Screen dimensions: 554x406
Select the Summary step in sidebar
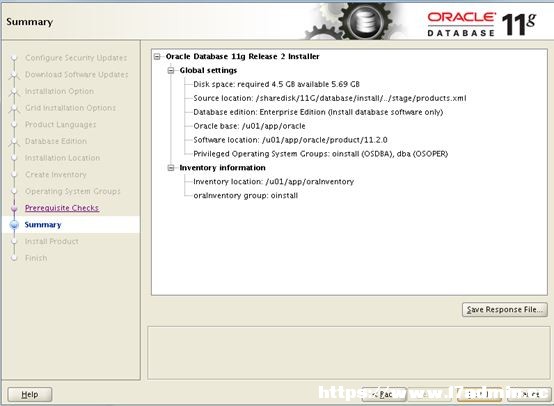click(43, 225)
